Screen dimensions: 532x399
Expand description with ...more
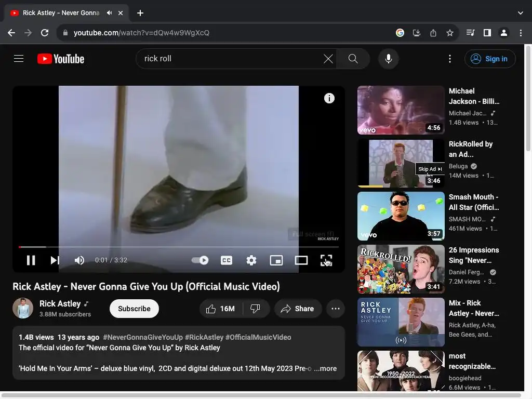click(x=325, y=368)
